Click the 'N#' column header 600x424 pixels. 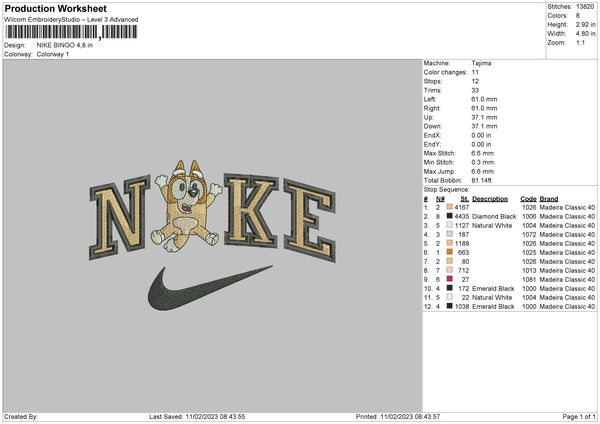pos(440,199)
